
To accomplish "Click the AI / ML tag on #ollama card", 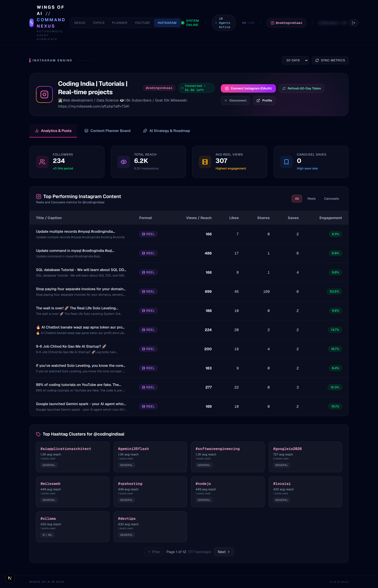I will 47,535.
